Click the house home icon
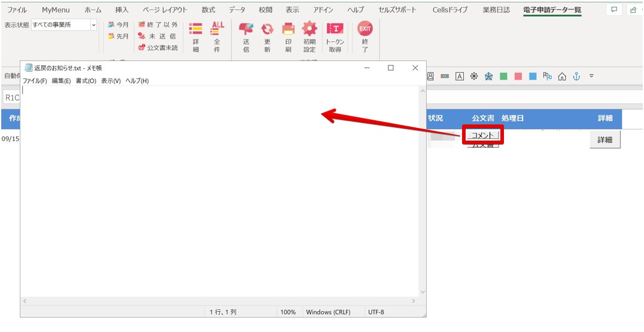The width and height of the screenshot is (644, 332). click(562, 76)
